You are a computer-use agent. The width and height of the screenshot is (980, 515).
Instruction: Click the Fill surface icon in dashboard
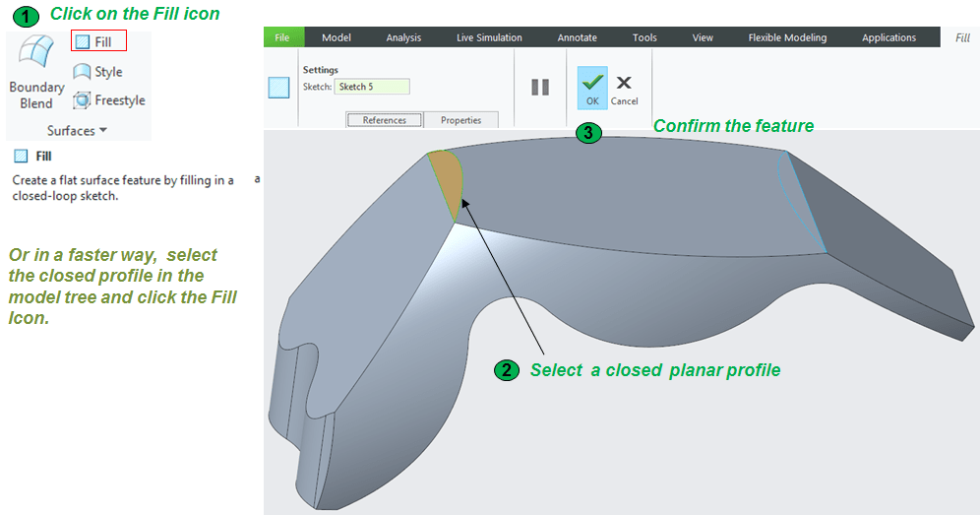[278, 88]
